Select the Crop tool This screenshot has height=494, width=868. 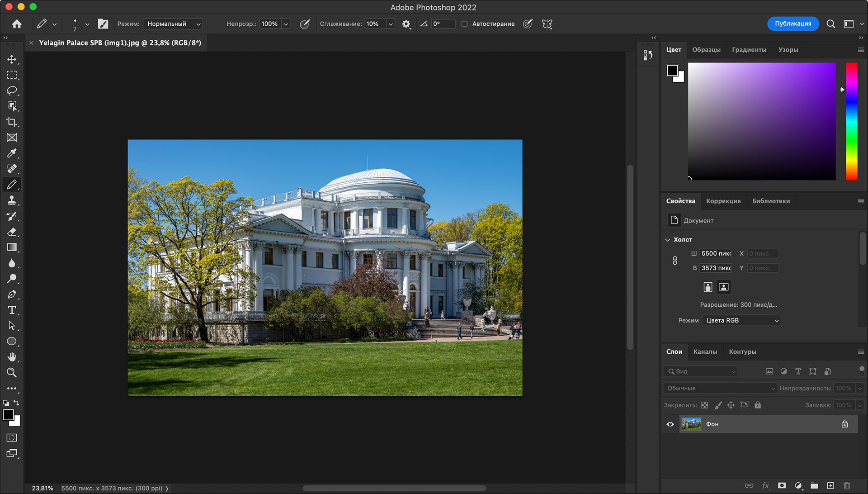[x=12, y=122]
